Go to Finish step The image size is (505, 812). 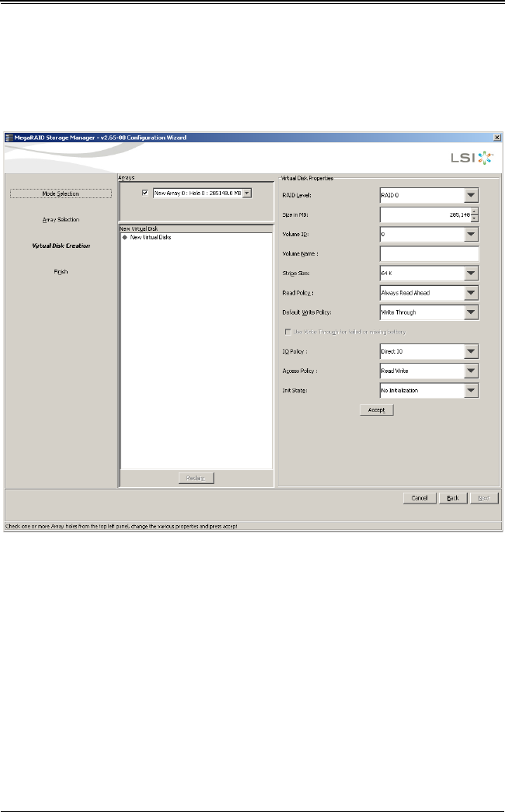(x=61, y=271)
